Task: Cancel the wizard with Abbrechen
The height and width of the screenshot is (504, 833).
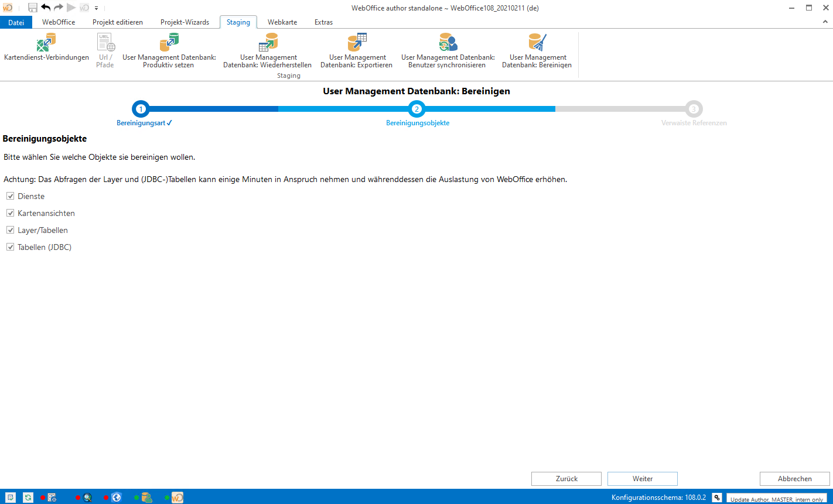Action: pyautogui.click(x=795, y=479)
